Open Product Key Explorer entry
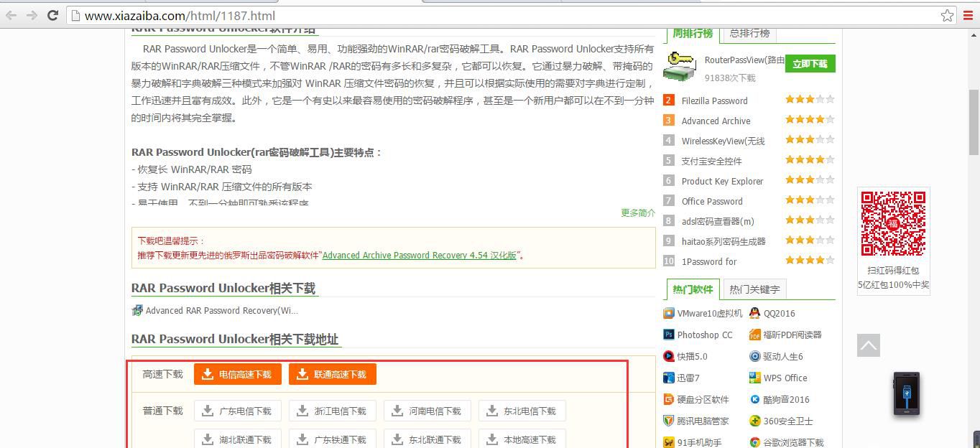Image resolution: width=980 pixels, height=448 pixels. click(722, 181)
